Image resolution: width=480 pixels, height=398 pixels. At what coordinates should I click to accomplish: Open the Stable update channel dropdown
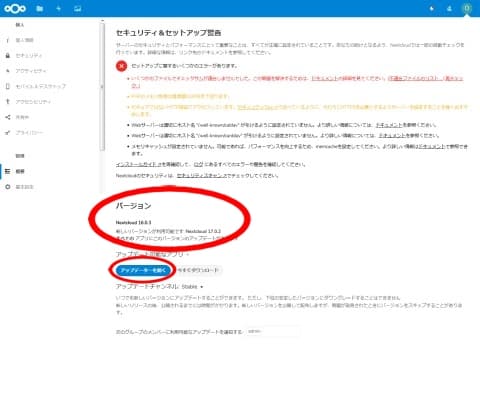(192, 287)
